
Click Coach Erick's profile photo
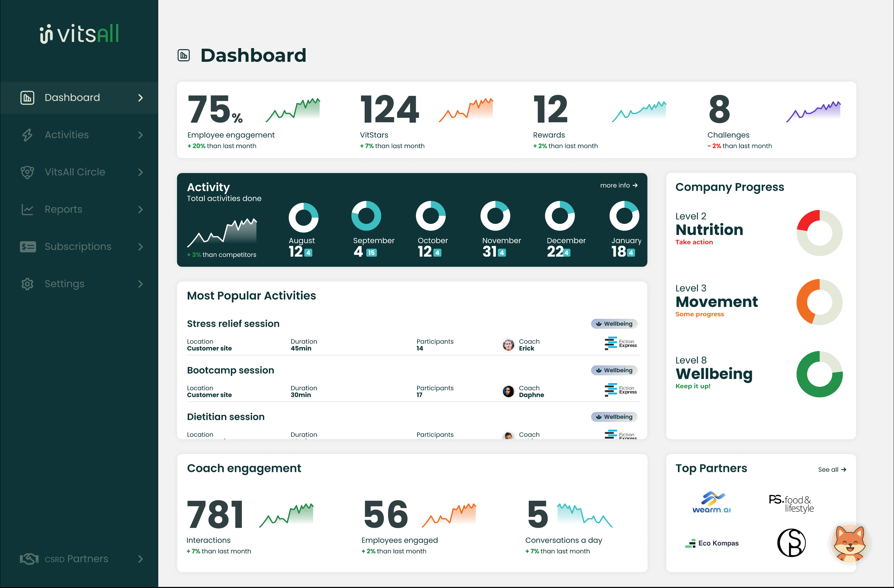pos(508,345)
